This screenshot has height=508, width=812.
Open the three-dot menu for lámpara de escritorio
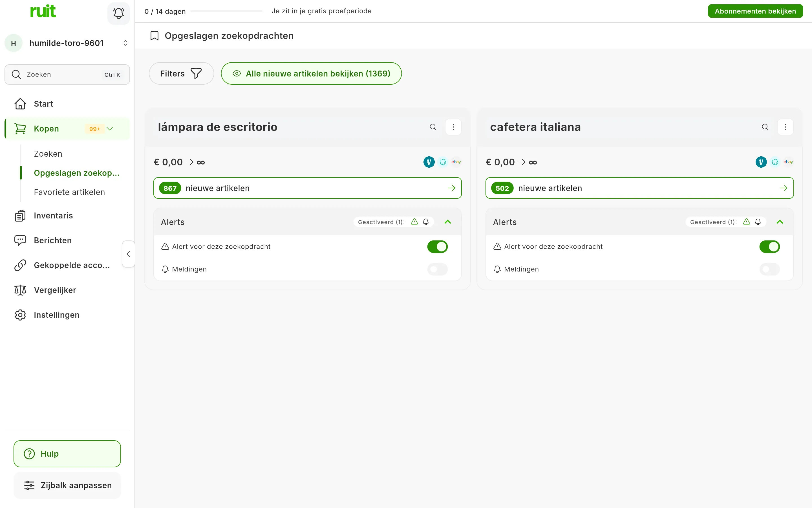pos(453,127)
